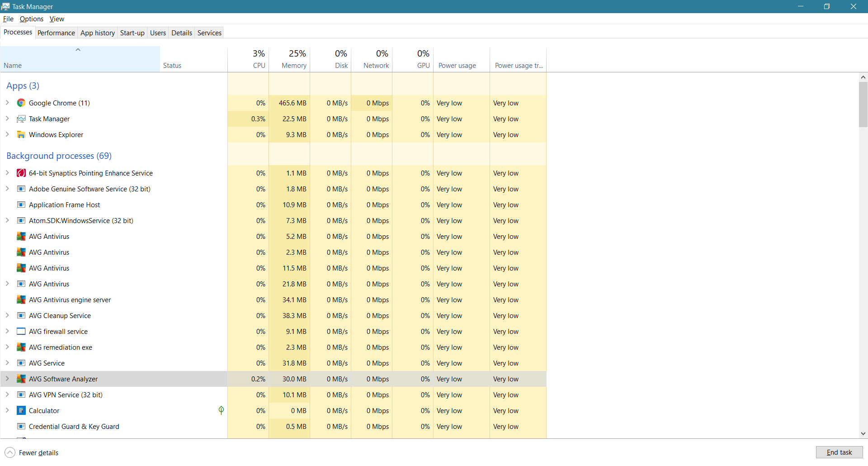The image size is (868, 466).
Task: Click the AVG firewall service icon
Action: (x=21, y=332)
